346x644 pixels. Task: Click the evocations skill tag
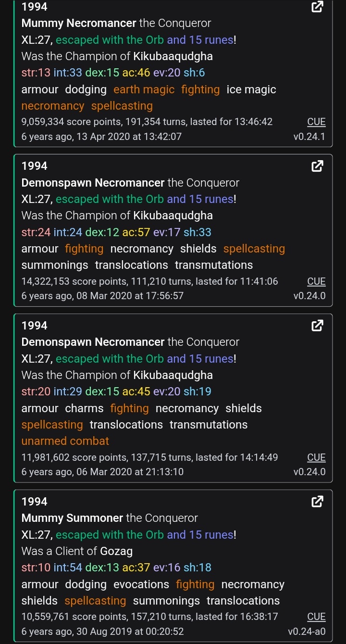[141, 584]
